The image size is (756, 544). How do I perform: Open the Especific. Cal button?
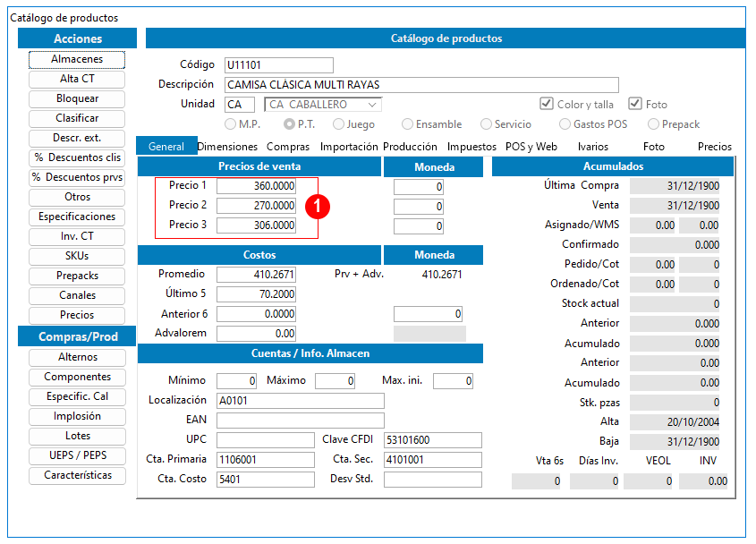pos(77,397)
